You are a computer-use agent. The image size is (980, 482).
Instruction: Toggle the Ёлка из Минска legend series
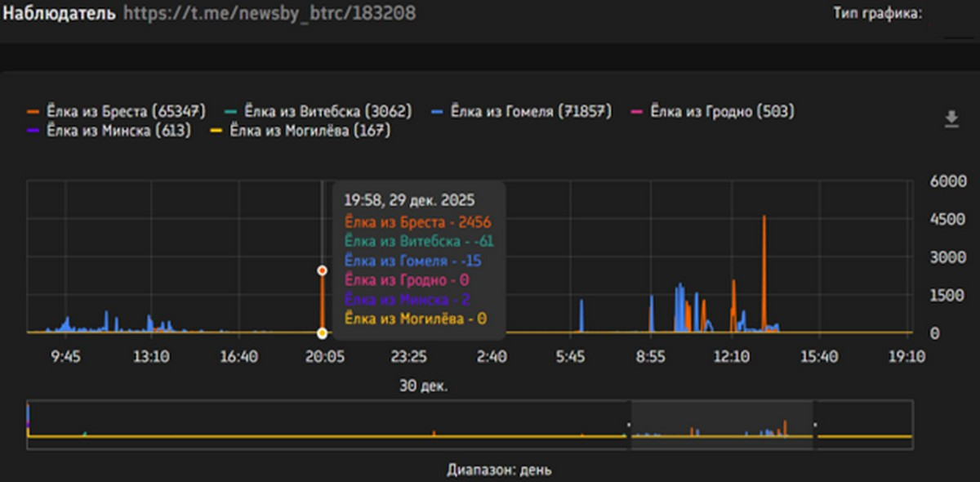pos(109,131)
